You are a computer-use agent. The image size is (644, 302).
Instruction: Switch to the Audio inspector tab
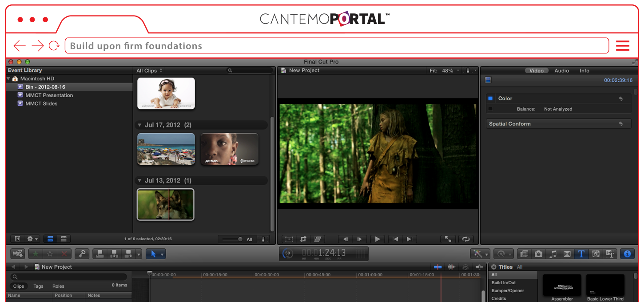pos(561,71)
